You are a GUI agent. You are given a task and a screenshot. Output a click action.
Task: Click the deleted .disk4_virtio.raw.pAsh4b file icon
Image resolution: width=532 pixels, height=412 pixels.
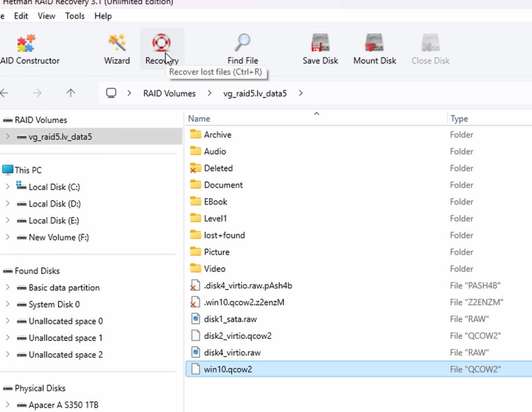tap(195, 285)
